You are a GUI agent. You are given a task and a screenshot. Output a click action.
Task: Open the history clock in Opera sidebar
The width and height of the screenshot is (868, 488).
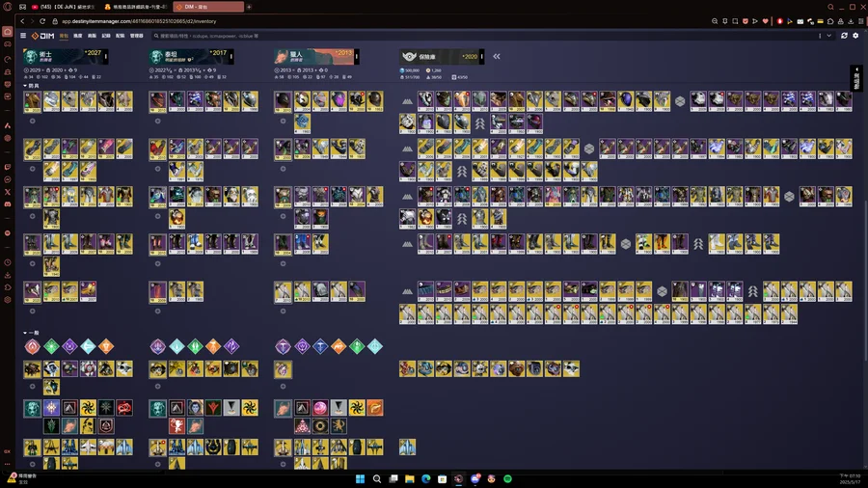(7, 263)
